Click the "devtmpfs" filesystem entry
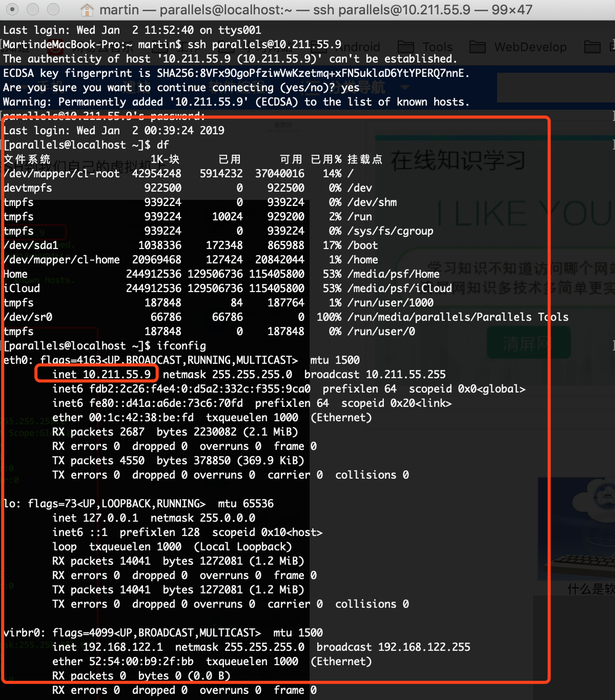 point(28,188)
